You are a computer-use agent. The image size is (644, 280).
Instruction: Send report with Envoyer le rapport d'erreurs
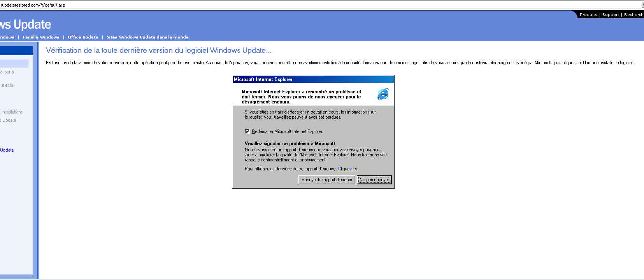coord(326,180)
